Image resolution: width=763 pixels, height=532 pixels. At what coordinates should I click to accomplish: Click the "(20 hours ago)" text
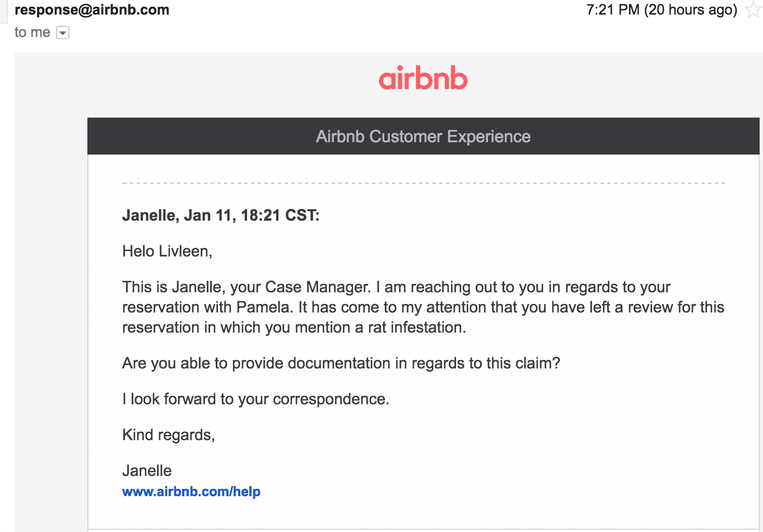(690, 10)
